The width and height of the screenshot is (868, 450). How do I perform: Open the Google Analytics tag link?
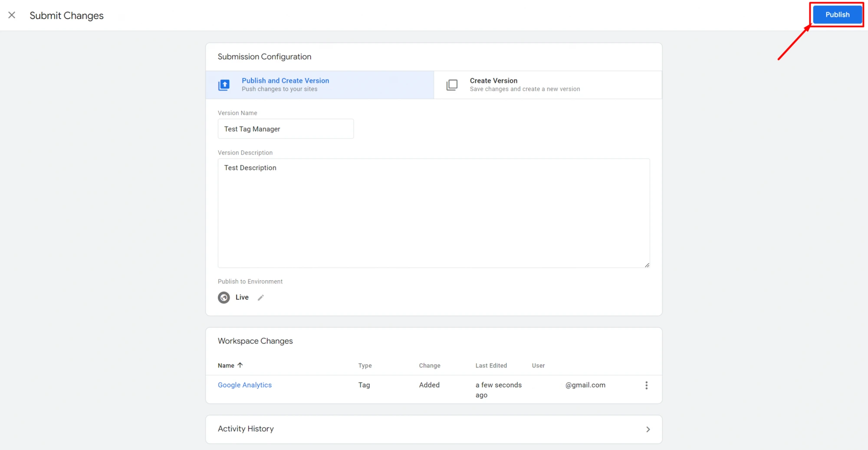(245, 385)
